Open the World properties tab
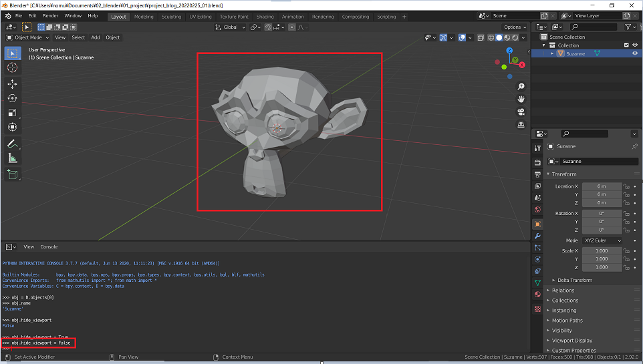The image size is (643, 364). coord(537,210)
